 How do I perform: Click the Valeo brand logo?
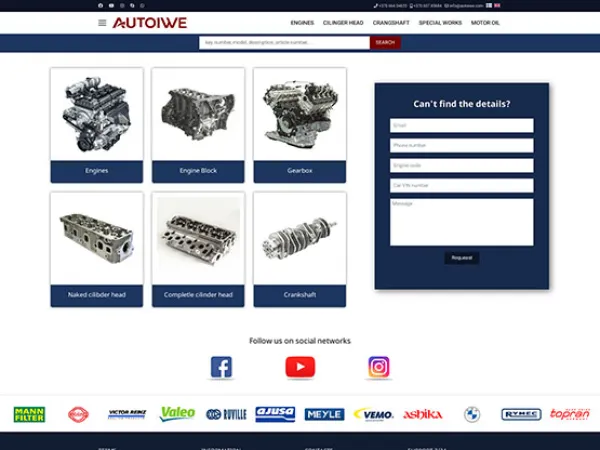pyautogui.click(x=177, y=414)
